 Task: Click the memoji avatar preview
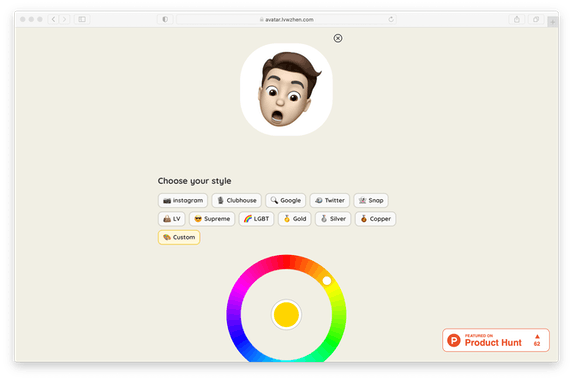click(286, 90)
